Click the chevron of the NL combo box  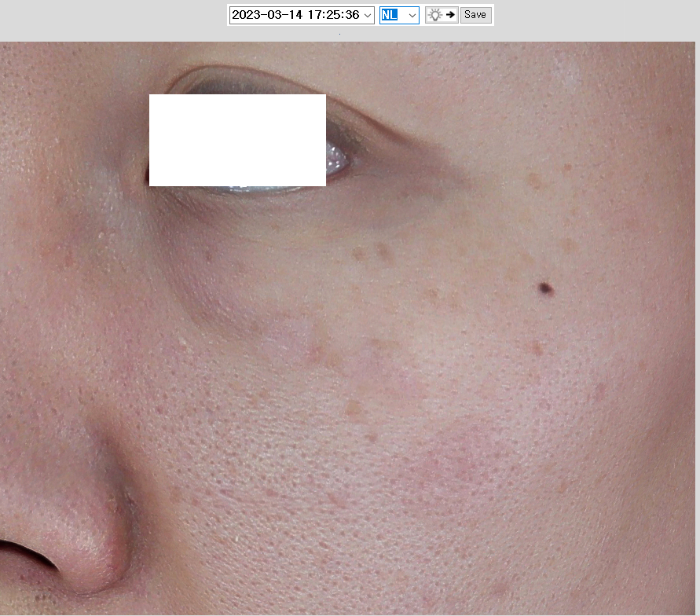(412, 15)
